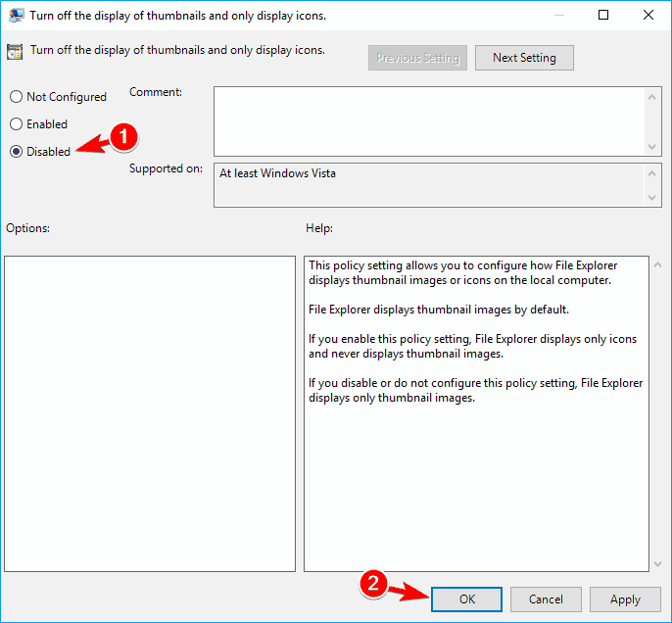Apply the policy change
Viewport: 672px width, 623px height.
tap(625, 599)
